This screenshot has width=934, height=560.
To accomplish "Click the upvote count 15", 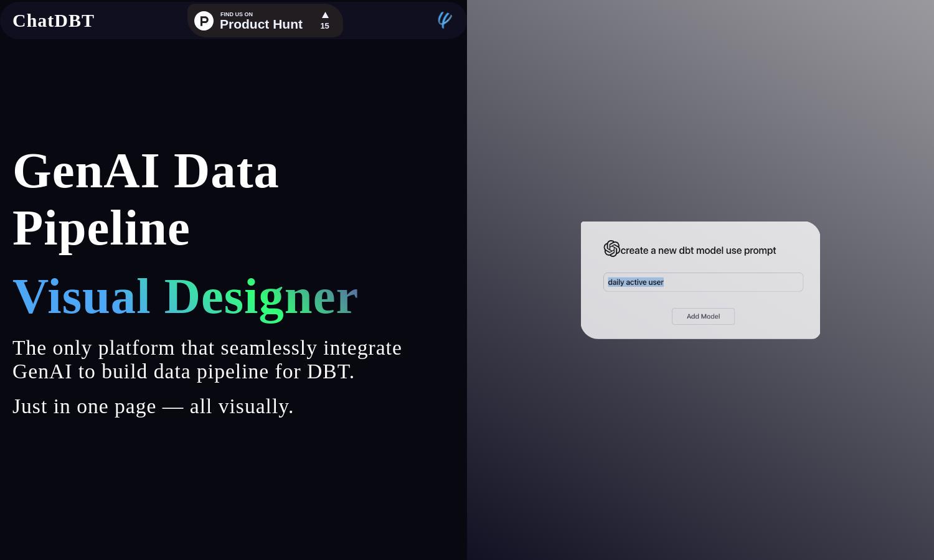I will 324,26.
